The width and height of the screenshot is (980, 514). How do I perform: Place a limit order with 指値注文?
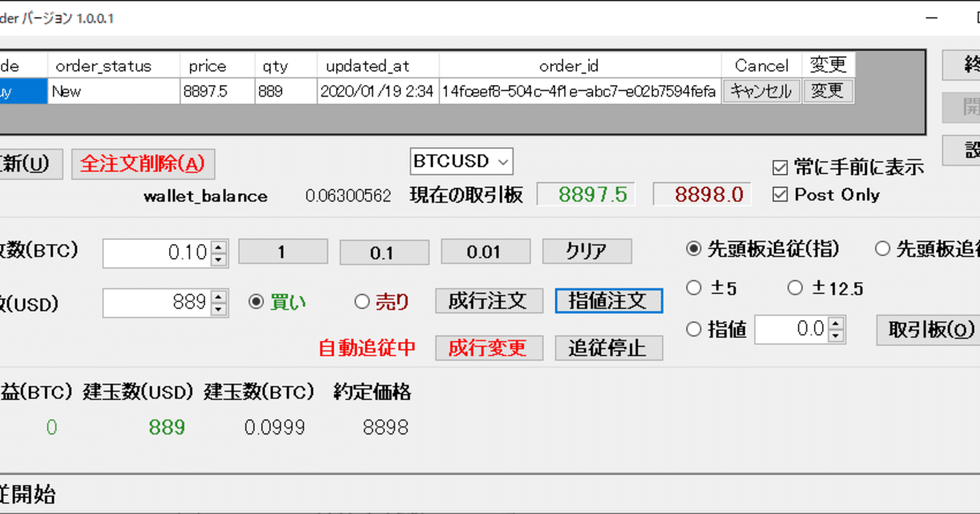(x=609, y=300)
